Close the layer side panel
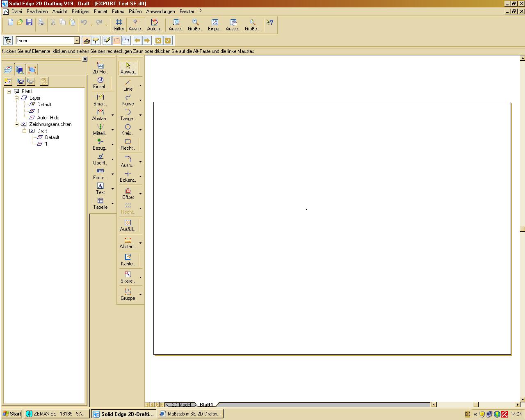 click(85, 59)
